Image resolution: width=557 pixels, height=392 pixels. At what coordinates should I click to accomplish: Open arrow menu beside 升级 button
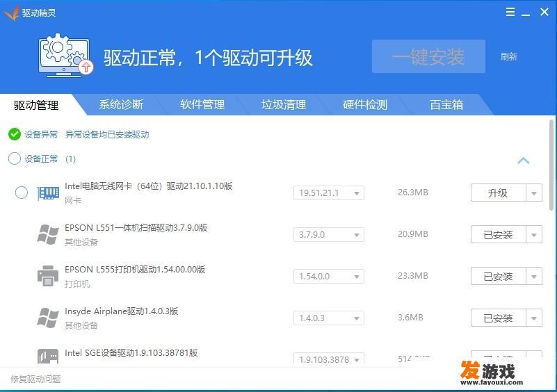(534, 193)
